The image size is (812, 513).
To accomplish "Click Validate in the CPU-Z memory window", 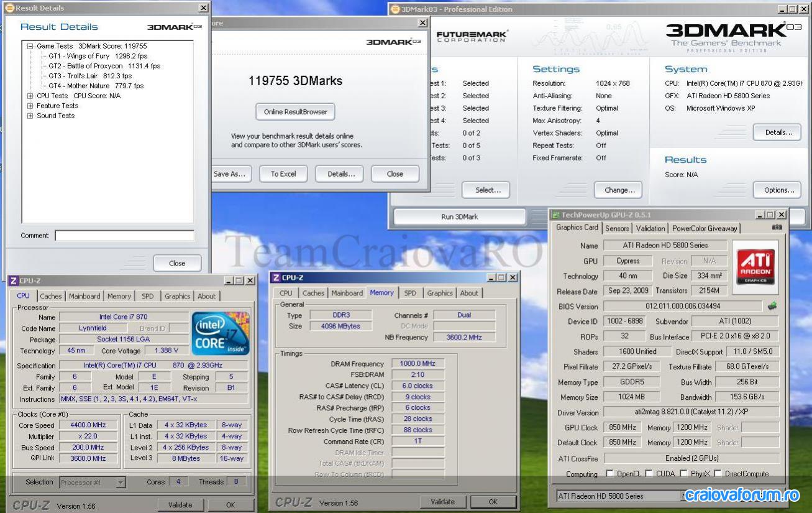I will point(442,502).
